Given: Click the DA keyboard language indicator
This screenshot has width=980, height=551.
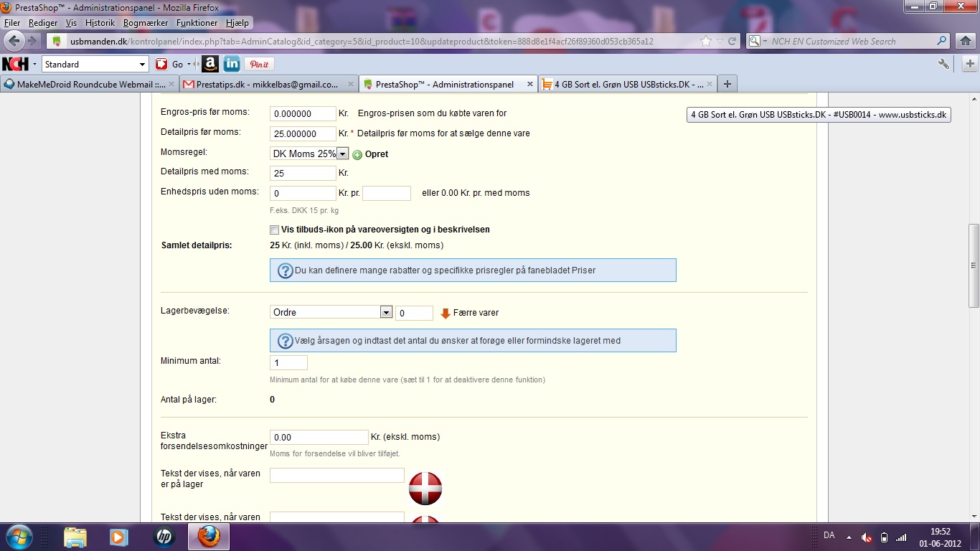Looking at the screenshot, I should (x=829, y=535).
